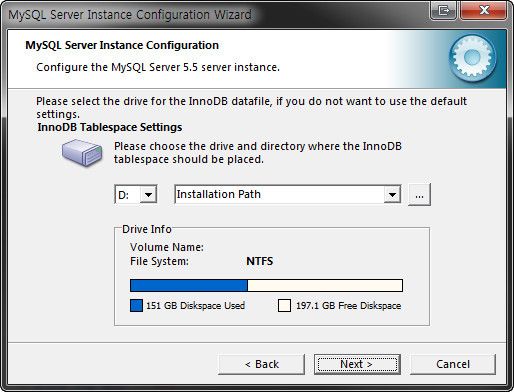
Task: Click the disk usage bar
Action: click(266, 286)
